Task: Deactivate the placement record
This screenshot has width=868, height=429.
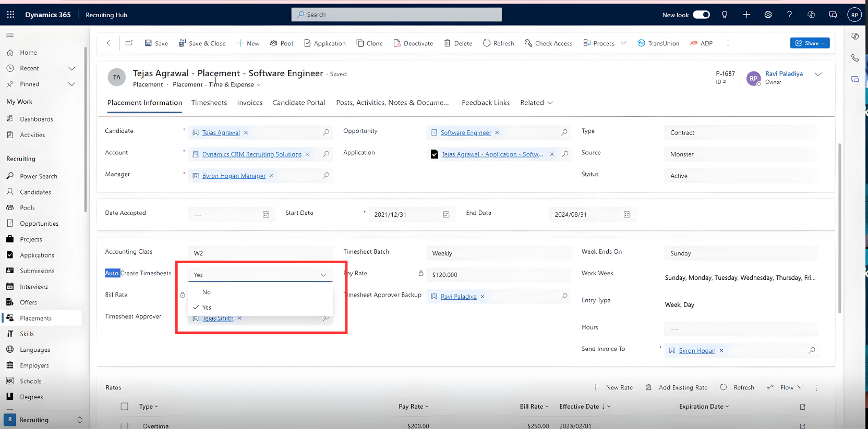Action: 413,43
